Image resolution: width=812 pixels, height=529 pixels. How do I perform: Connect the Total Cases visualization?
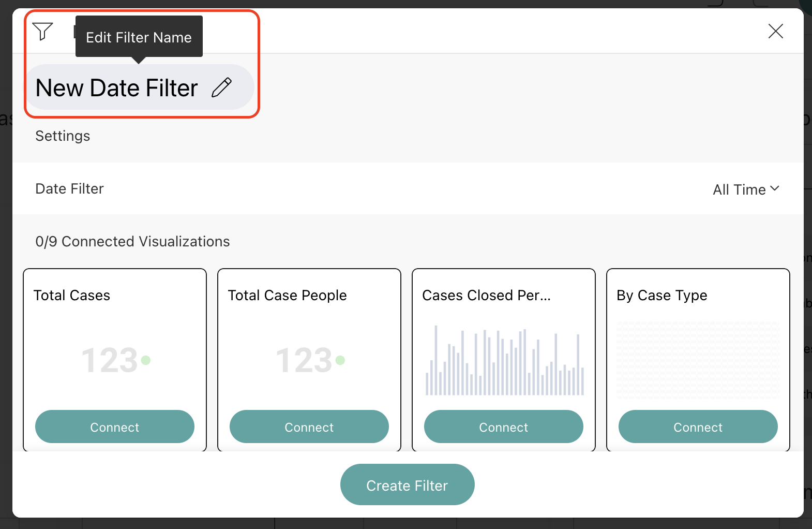115,427
